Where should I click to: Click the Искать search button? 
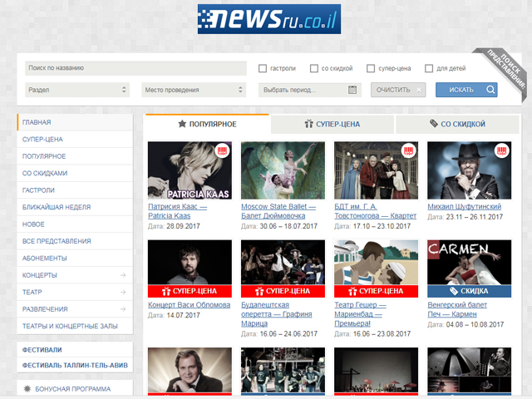(466, 90)
